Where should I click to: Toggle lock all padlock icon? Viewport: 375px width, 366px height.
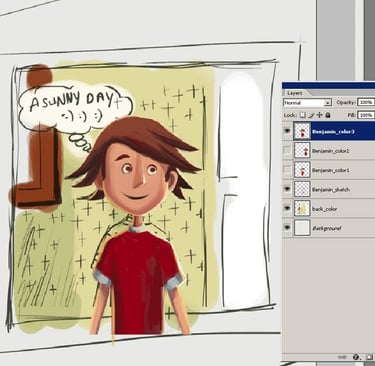point(328,115)
